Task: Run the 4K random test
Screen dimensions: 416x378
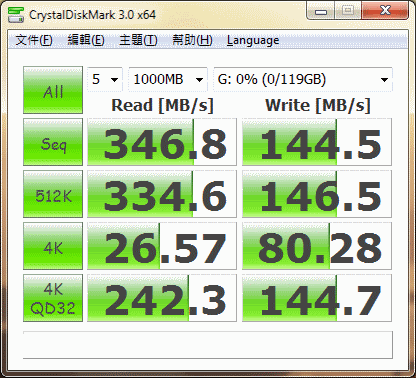Action: 53,246
